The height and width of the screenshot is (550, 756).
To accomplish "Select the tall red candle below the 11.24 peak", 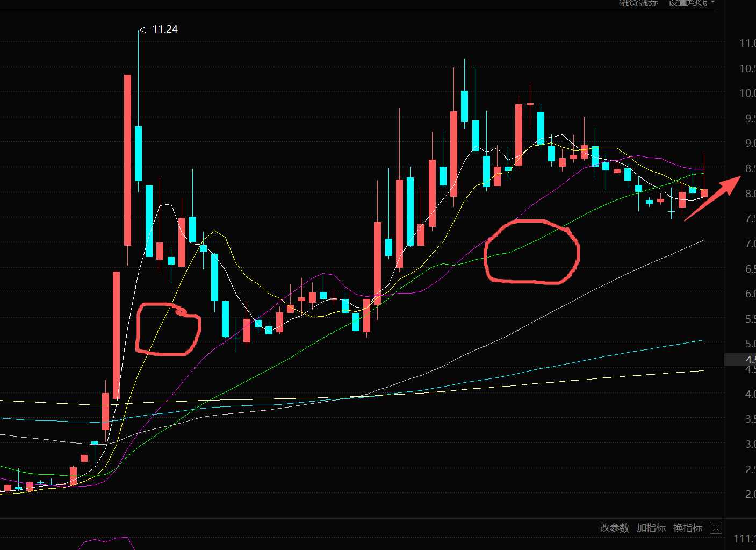I will coord(128,160).
